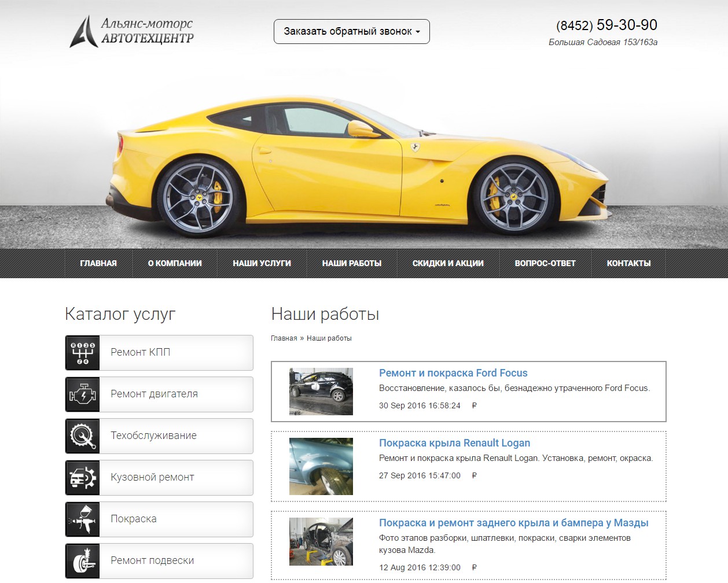Open КОНТАКТЫ menu item
This screenshot has height=583, width=728.
628,263
